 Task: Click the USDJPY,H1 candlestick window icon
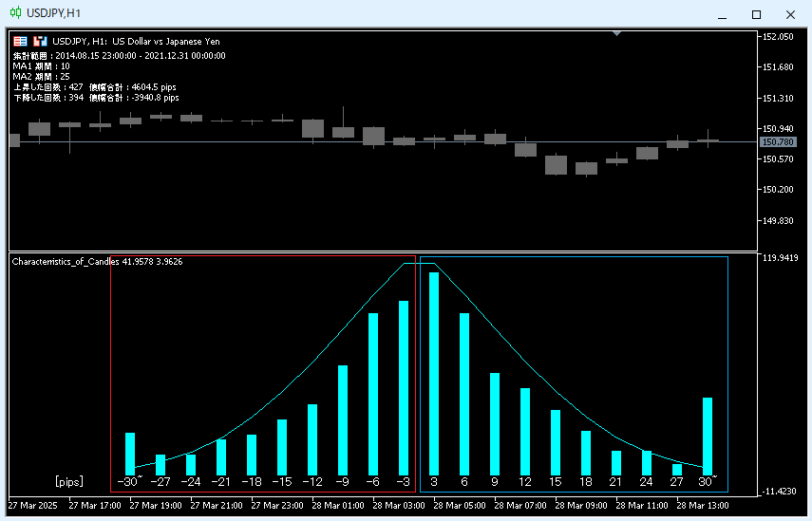[x=15, y=12]
